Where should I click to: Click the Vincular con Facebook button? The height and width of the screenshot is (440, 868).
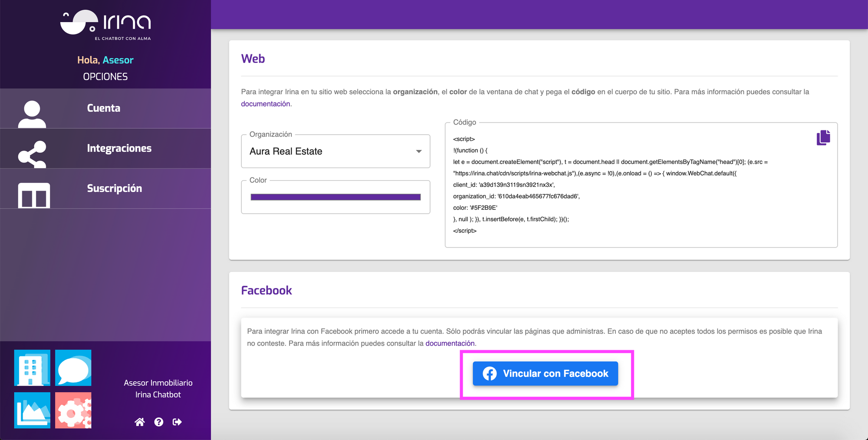click(546, 374)
